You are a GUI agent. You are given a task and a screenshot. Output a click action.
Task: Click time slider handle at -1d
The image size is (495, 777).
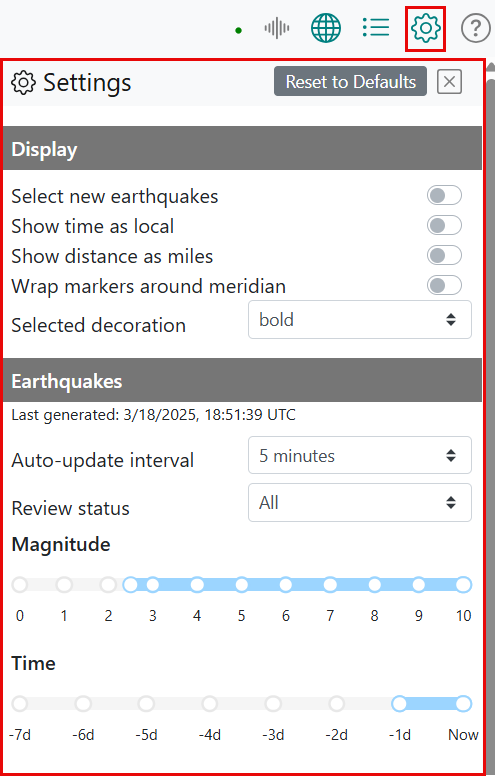click(399, 704)
